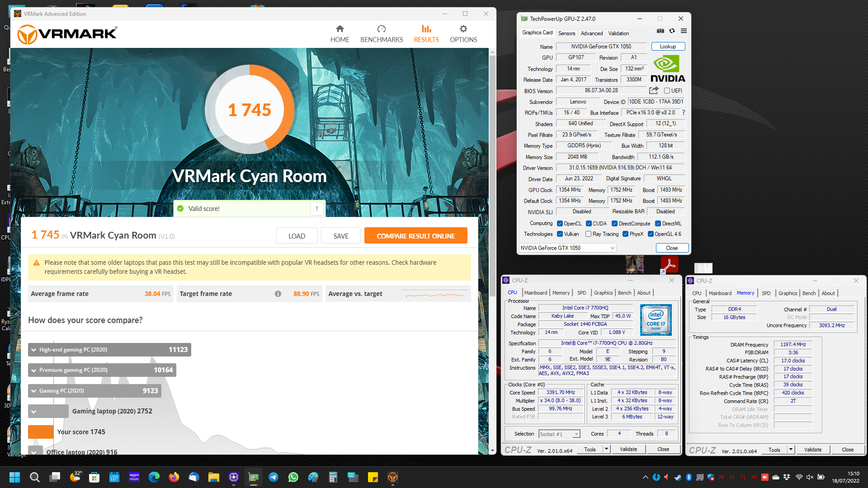Toggle the OpenCL checkbox
The width and height of the screenshot is (868, 488).
[560, 224]
